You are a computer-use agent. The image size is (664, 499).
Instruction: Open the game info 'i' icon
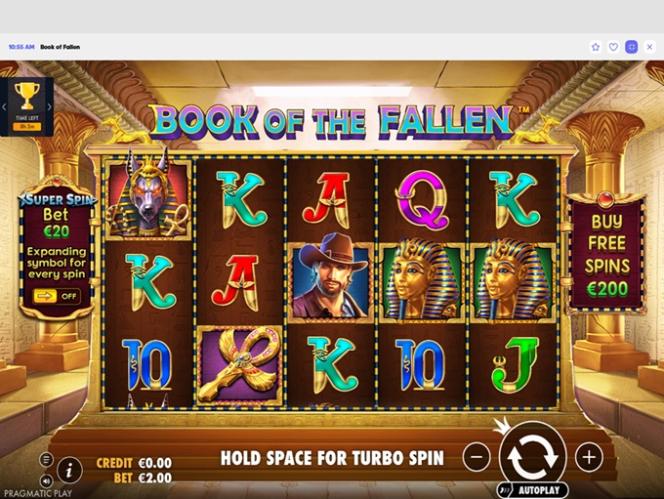69,469
